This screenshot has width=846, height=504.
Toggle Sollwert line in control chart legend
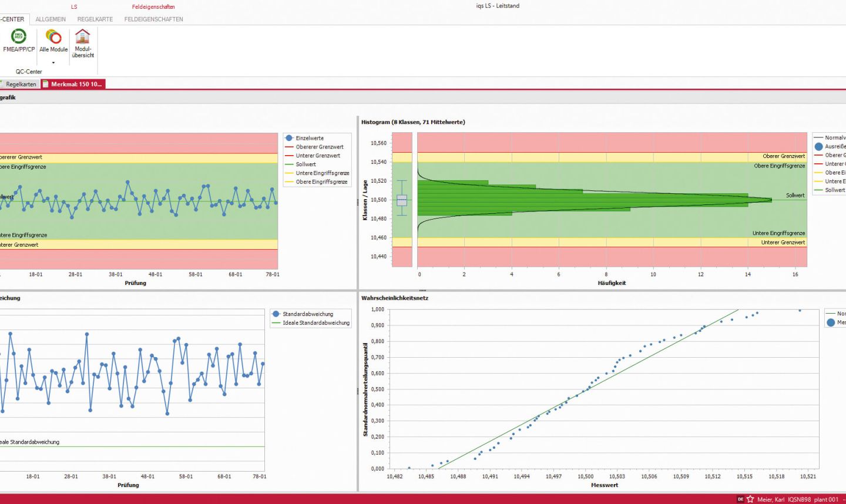click(x=305, y=164)
